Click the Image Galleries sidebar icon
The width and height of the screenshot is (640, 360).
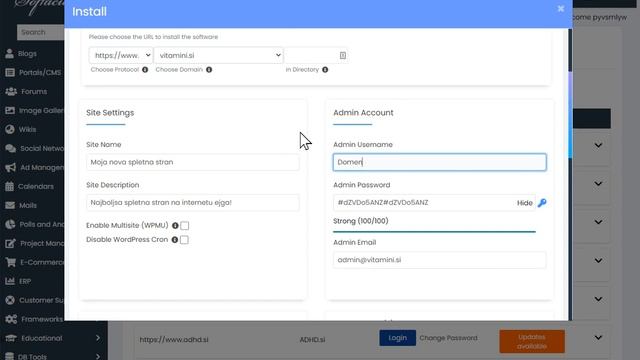[x=10, y=110]
